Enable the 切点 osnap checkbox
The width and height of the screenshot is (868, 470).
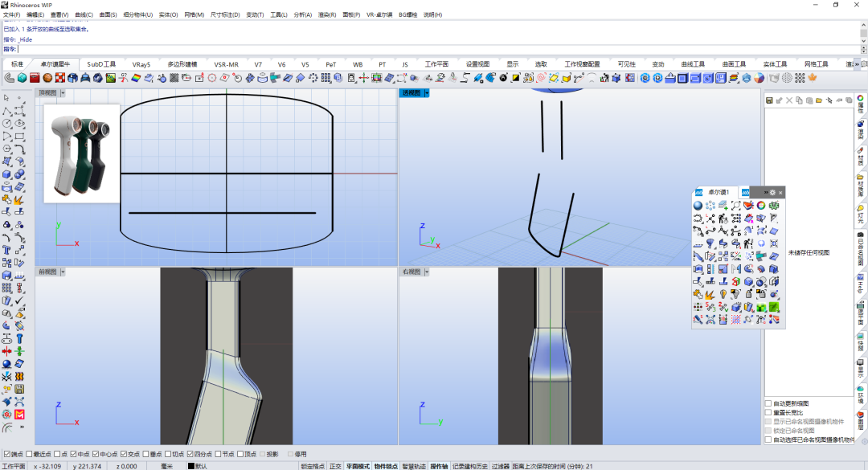coord(168,454)
